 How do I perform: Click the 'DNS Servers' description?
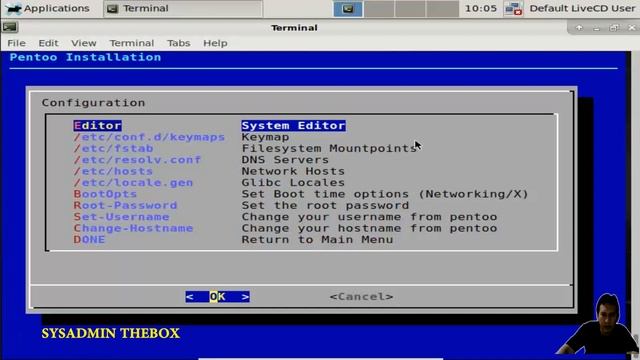click(285, 160)
